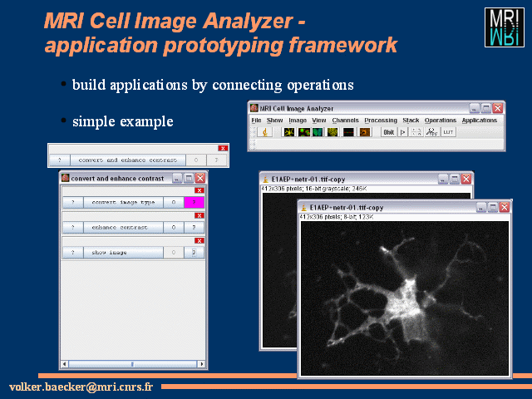The width and height of the screenshot is (532, 399).
Task: Remove the top 'convert and enhance contrast' box via red X
Action: pyautogui.click(x=223, y=148)
